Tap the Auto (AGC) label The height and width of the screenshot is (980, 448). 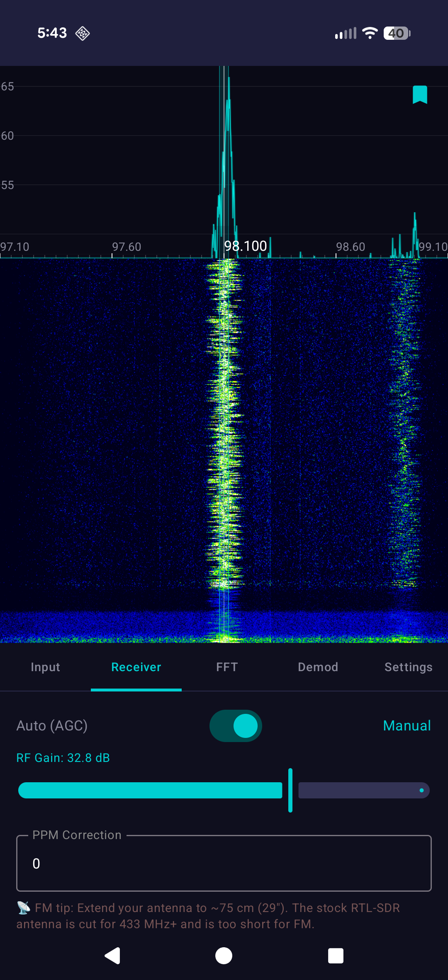click(52, 726)
